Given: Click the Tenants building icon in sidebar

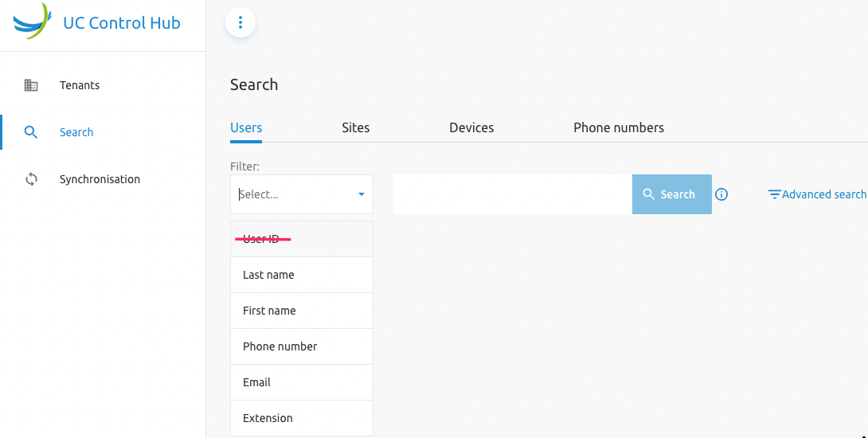Looking at the screenshot, I should pos(31,85).
